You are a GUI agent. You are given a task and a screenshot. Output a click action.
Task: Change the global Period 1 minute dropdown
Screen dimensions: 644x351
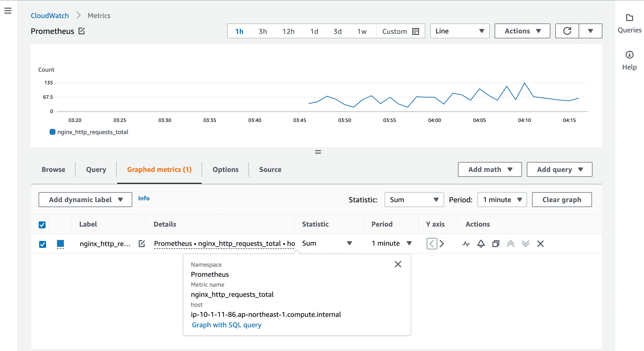(x=502, y=199)
